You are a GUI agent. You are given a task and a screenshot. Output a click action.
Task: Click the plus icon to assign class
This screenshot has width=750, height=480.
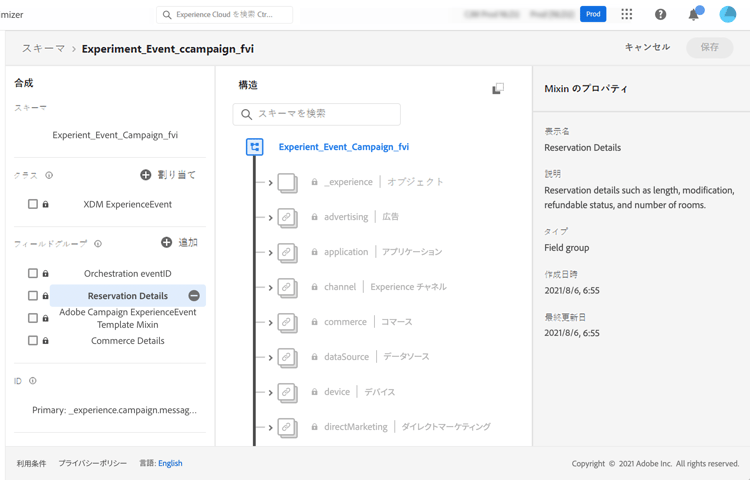(x=146, y=175)
